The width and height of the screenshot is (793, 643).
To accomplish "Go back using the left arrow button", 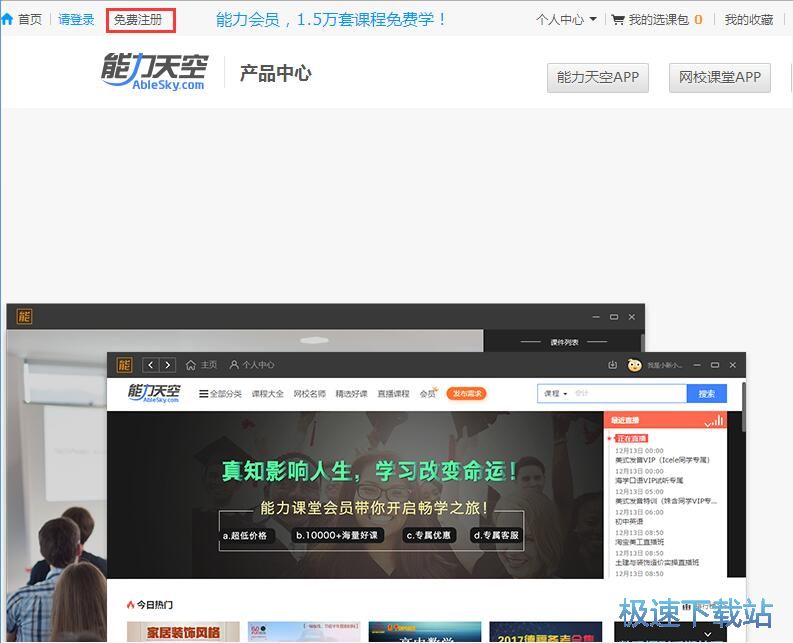I will tap(151, 365).
